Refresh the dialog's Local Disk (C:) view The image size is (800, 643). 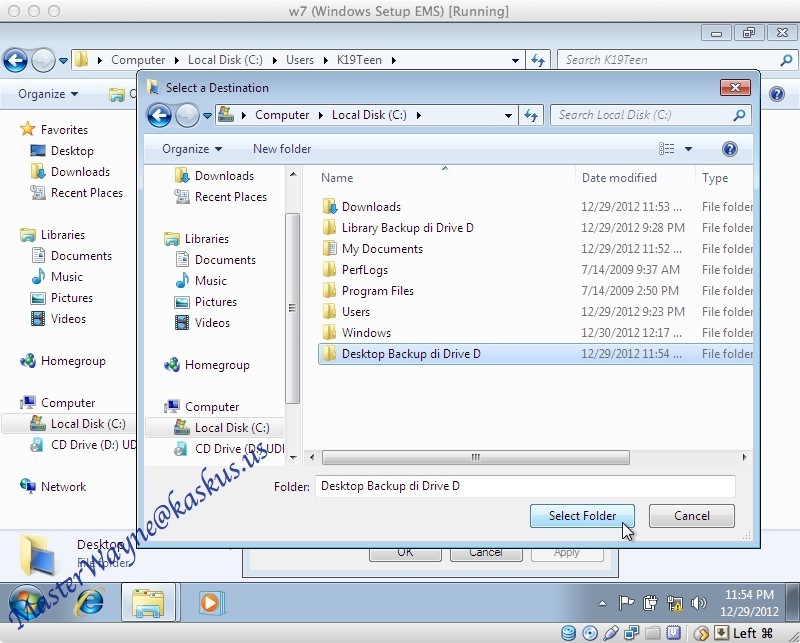(x=532, y=115)
